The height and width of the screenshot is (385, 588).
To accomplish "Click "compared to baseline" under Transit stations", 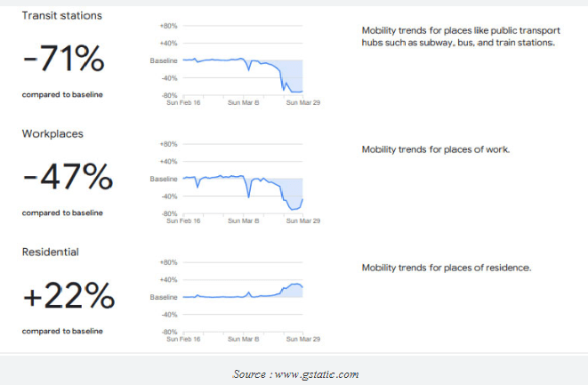I will (x=62, y=94).
